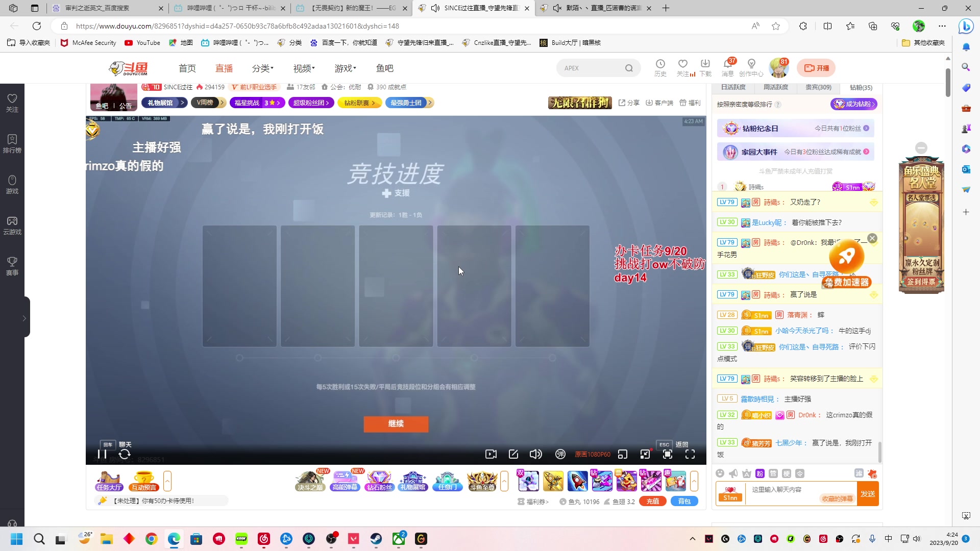Click the 继续 button in the game overlay
Image resolution: width=980 pixels, height=551 pixels.
(x=396, y=424)
